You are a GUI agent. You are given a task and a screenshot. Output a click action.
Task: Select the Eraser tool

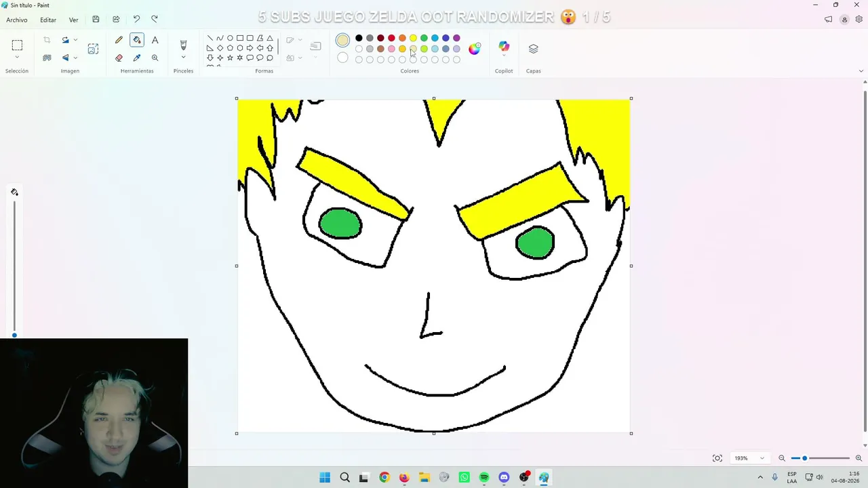pyautogui.click(x=119, y=58)
